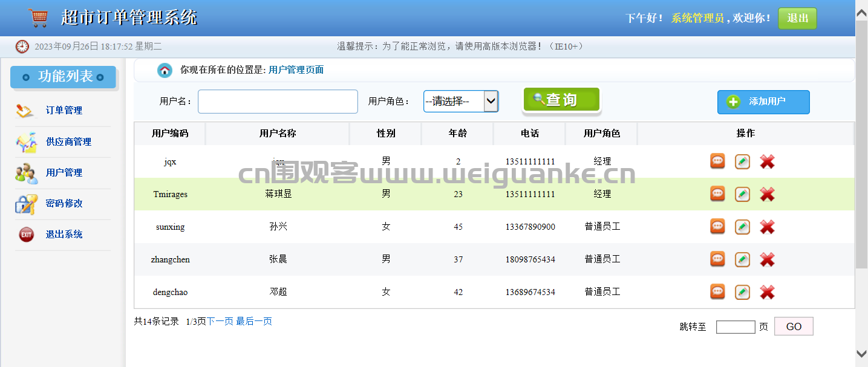Click the 用户管理 people icon

tap(26, 173)
